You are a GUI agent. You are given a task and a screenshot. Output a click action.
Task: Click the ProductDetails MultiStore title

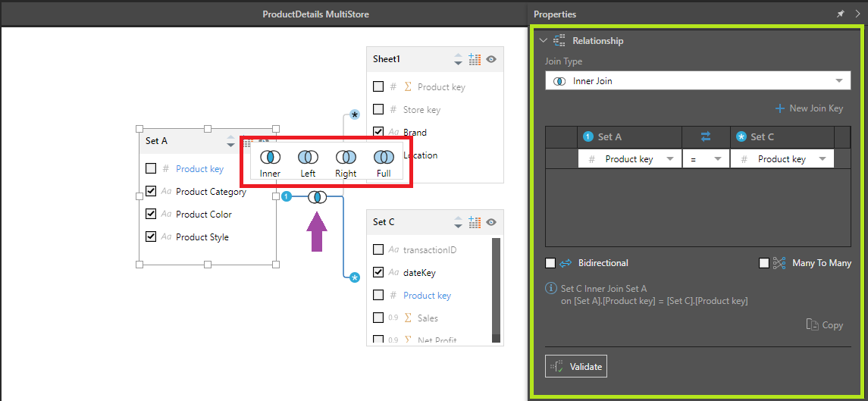[315, 14]
